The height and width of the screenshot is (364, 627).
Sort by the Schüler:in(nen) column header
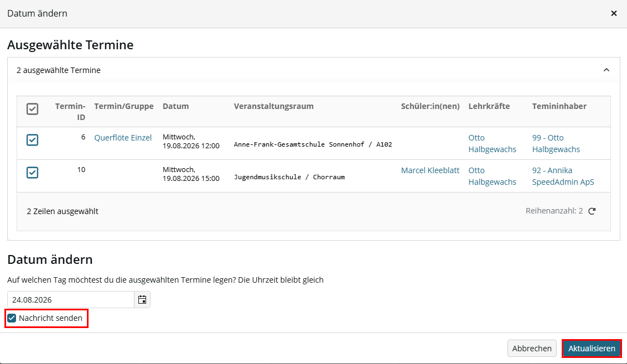(430, 106)
